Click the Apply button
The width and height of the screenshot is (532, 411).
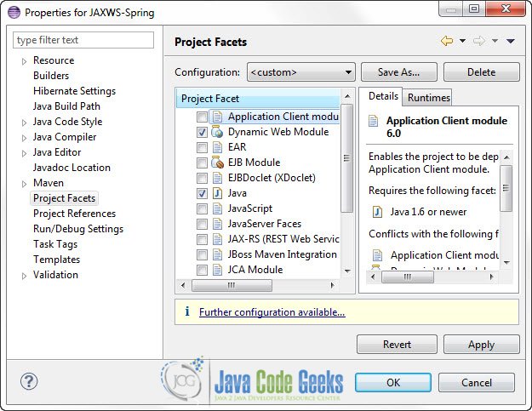pos(482,345)
